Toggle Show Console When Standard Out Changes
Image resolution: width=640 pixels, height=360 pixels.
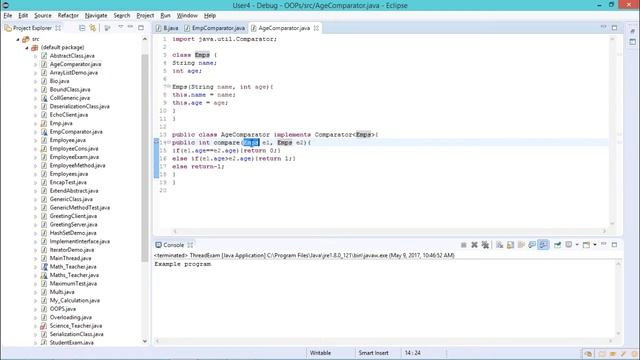coord(532,245)
